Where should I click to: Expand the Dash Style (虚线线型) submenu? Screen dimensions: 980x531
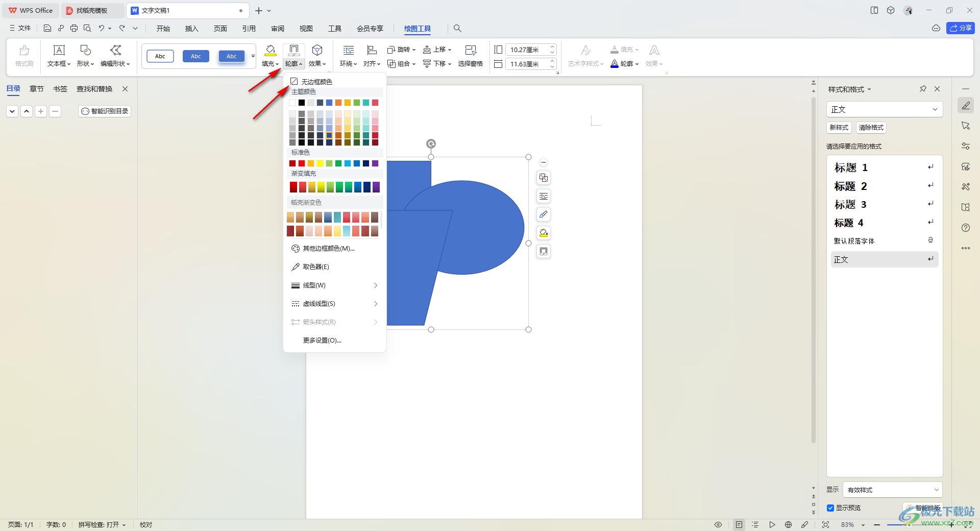click(x=334, y=304)
